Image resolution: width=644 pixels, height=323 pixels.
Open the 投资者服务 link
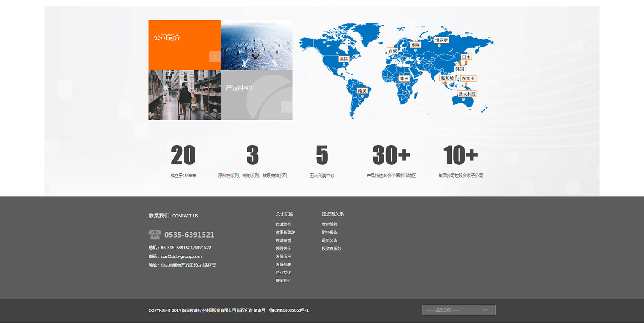(x=332, y=248)
